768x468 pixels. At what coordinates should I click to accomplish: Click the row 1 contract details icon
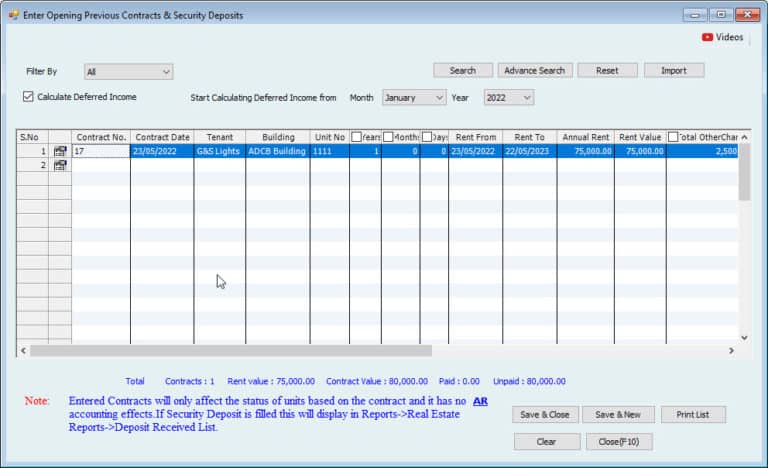pos(60,151)
